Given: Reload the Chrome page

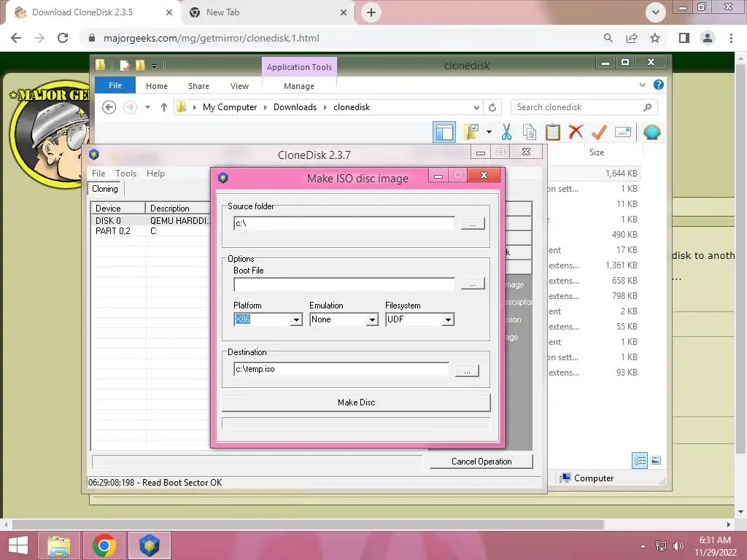Looking at the screenshot, I should pyautogui.click(x=63, y=38).
